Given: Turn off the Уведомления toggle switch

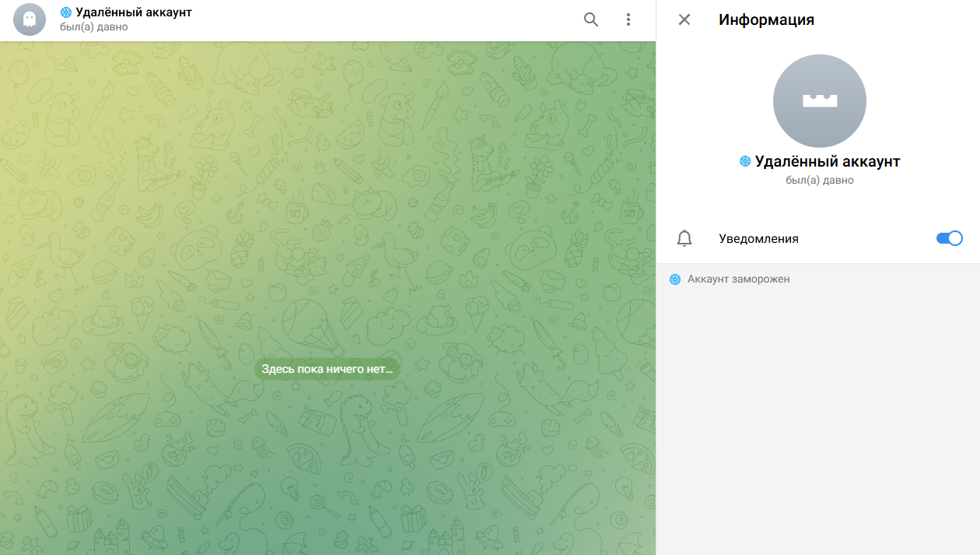Looking at the screenshot, I should pyautogui.click(x=949, y=239).
